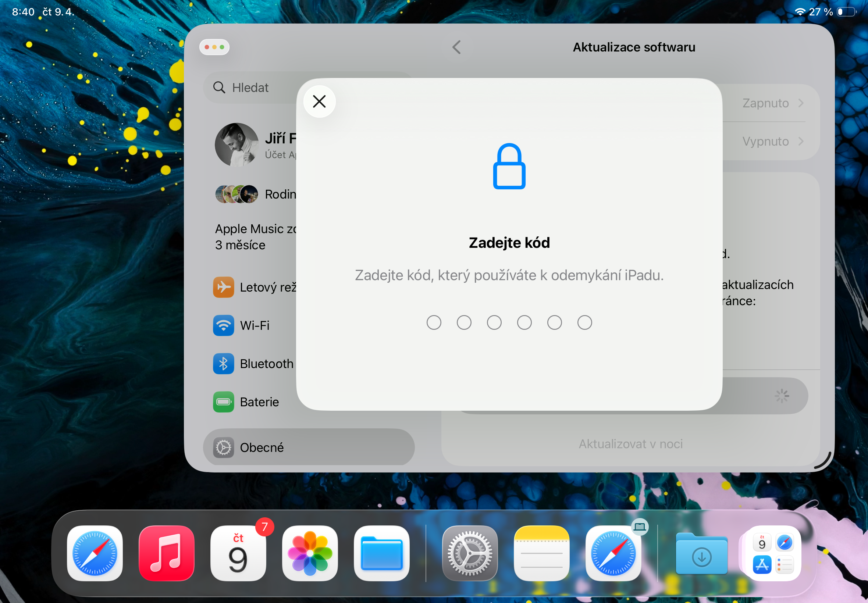Open the Photos app in dock
Screen dimensions: 868x603
(310, 553)
